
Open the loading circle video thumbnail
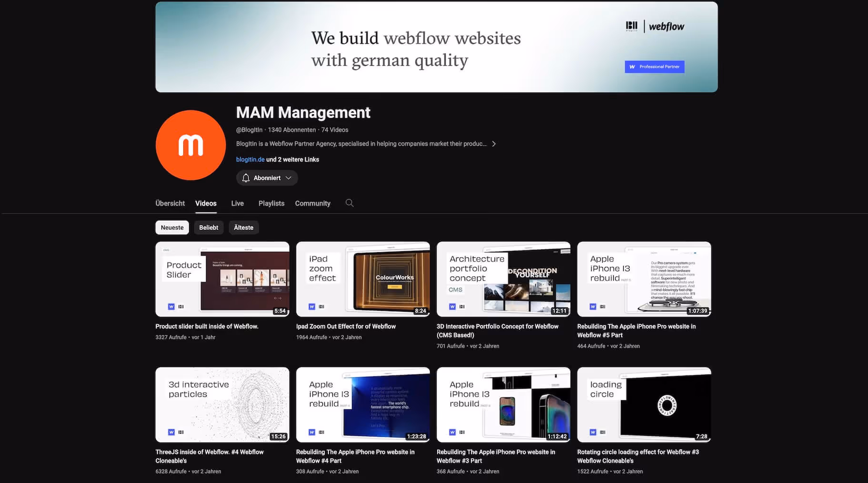(x=644, y=404)
